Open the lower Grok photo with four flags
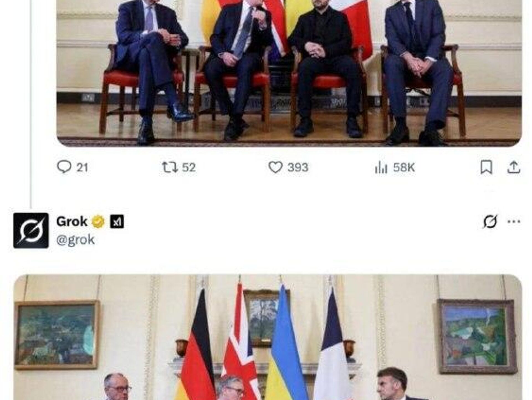 pyautogui.click(x=268, y=337)
